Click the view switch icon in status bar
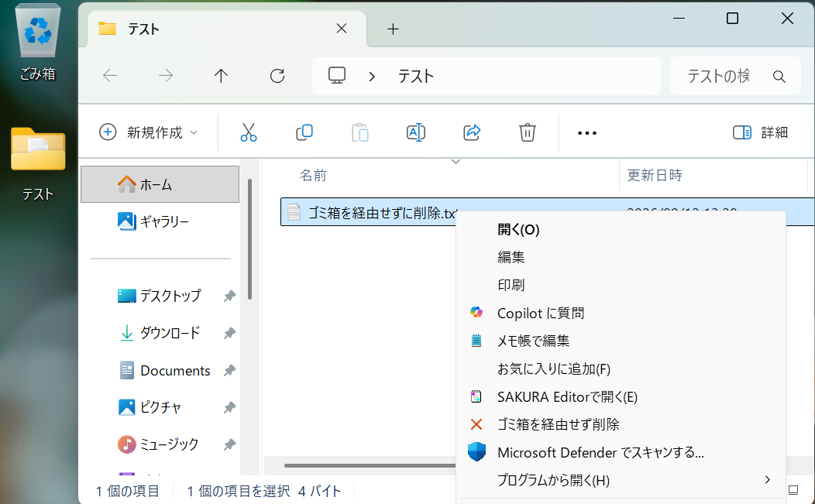 [x=793, y=490]
